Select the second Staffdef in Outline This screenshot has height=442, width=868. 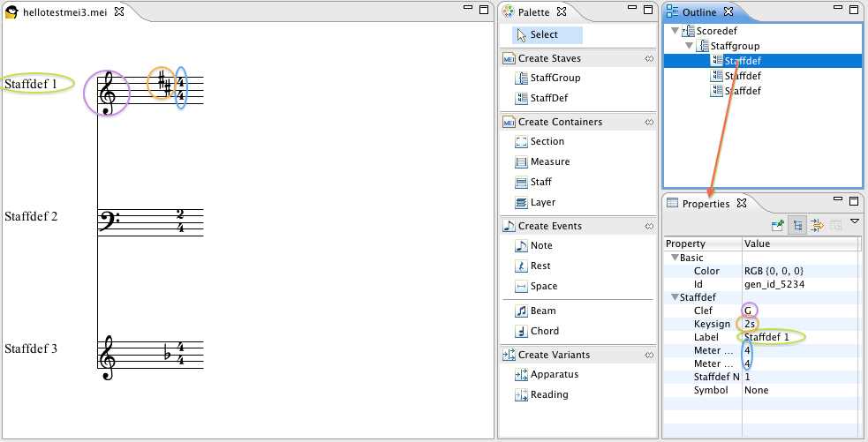(x=742, y=76)
